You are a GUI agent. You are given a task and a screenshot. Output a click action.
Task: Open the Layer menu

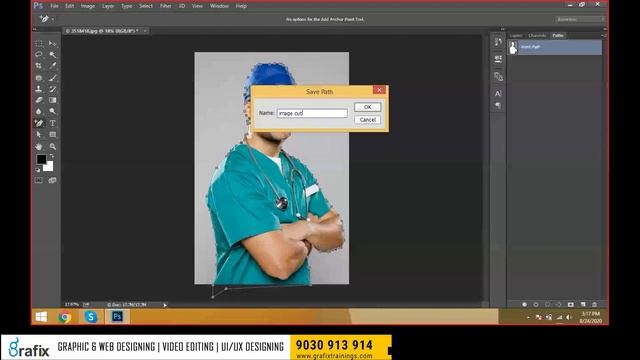click(x=108, y=6)
